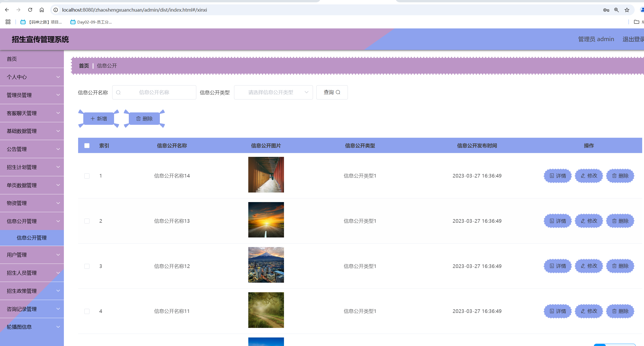Screen dimensions: 644x346
Task: Click 修改 for 信息公开名称14
Action: point(589,176)
